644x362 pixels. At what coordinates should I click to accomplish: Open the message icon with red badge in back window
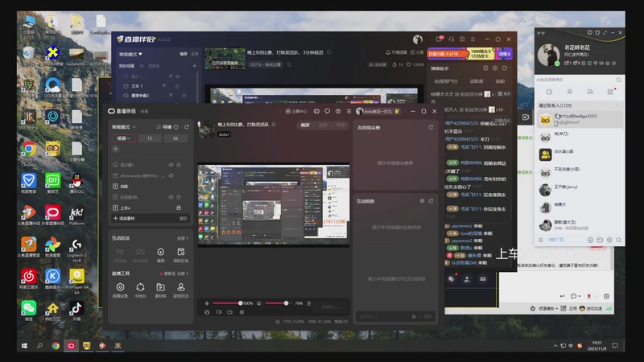click(x=440, y=39)
